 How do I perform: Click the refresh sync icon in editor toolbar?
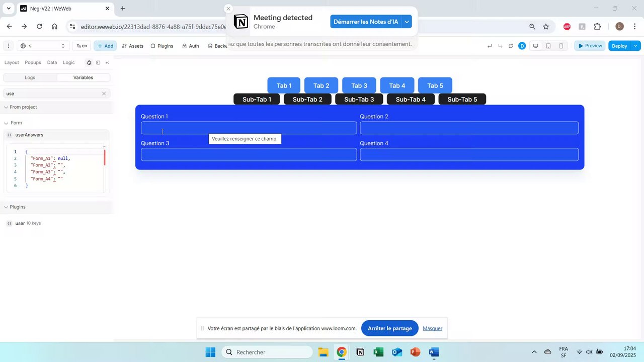[511, 46]
